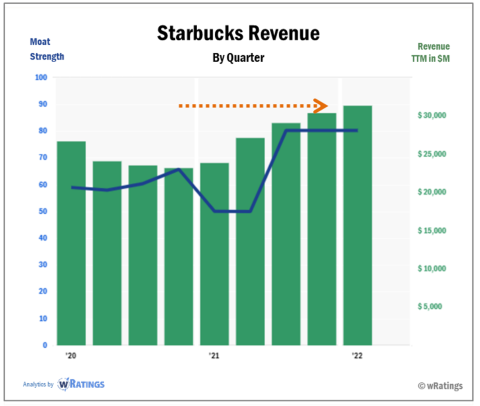The height and width of the screenshot is (406, 480).
Task: Click the "© wRatings" copyright text
Action: [x=440, y=386]
